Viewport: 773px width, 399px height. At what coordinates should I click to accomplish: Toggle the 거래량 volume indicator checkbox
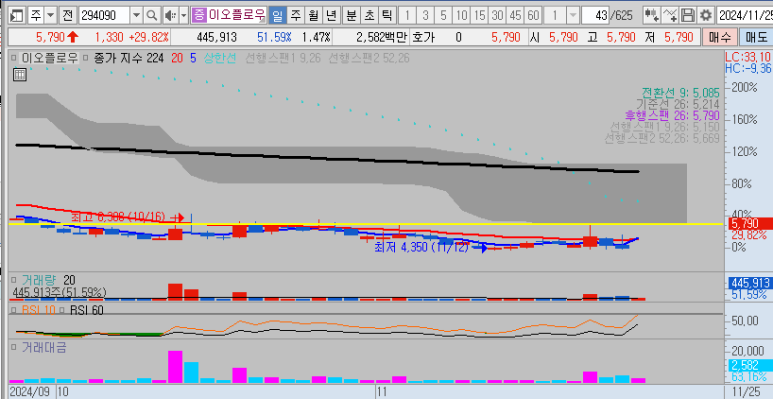point(15,280)
